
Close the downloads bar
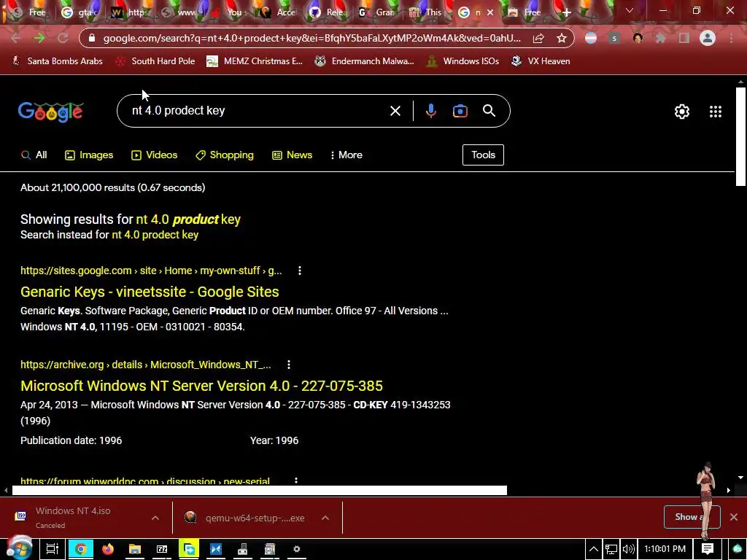click(x=734, y=517)
